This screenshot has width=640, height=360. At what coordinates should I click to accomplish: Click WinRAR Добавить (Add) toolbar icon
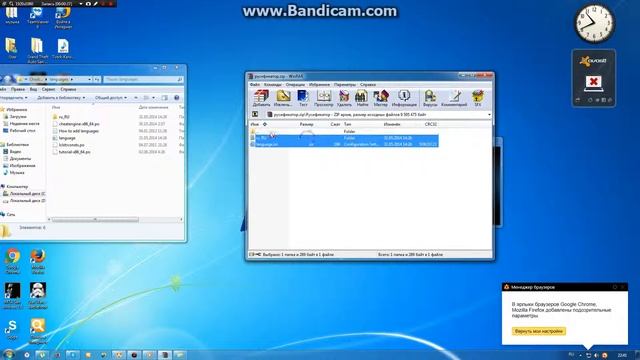[261, 98]
